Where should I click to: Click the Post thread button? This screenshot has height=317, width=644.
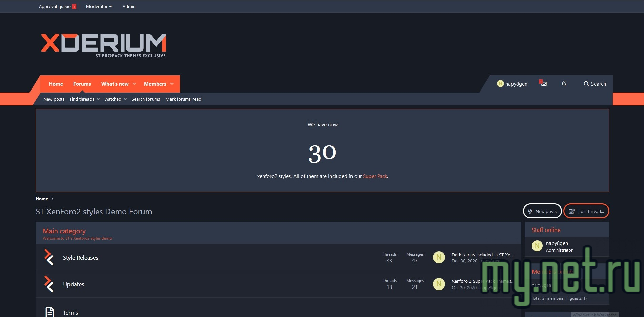tap(586, 211)
